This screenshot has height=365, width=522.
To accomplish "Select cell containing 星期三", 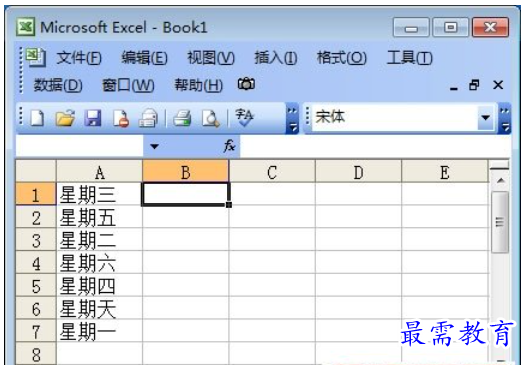I will point(99,194).
